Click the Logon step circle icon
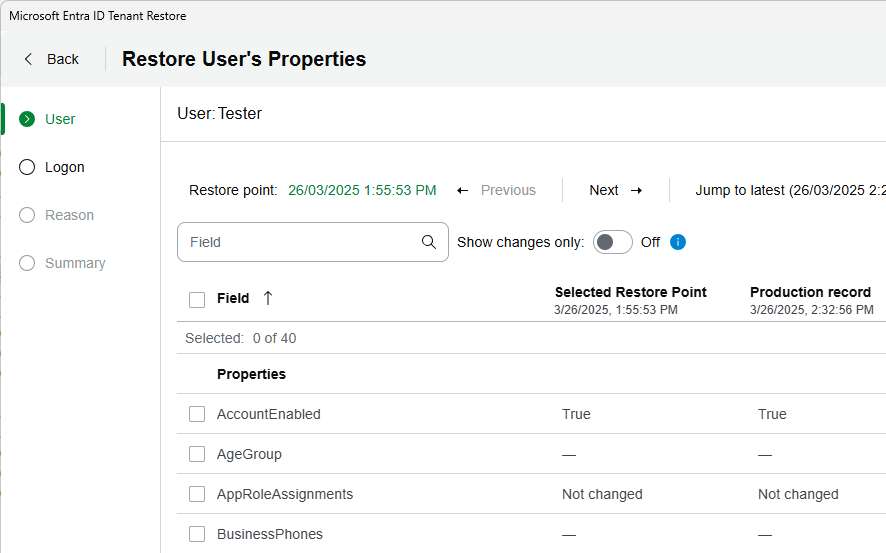886x553 pixels. tap(27, 167)
